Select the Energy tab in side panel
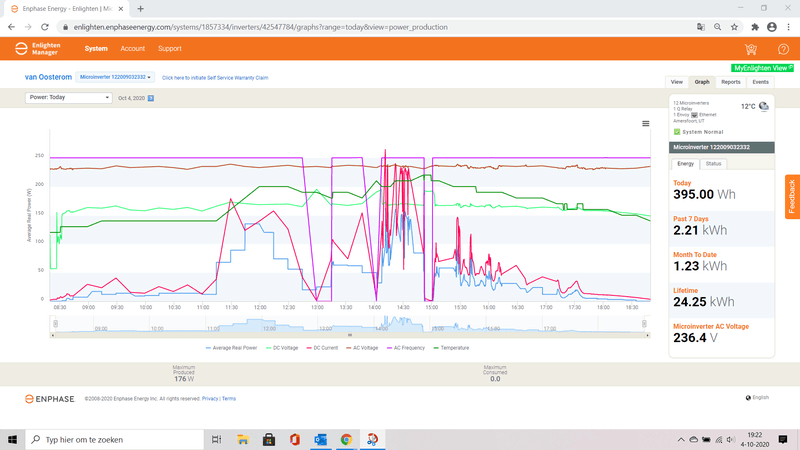The width and height of the screenshot is (800, 450). tap(685, 164)
